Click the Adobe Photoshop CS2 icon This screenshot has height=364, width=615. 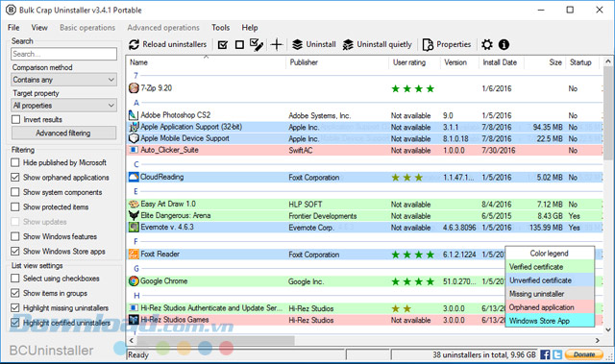[134, 115]
